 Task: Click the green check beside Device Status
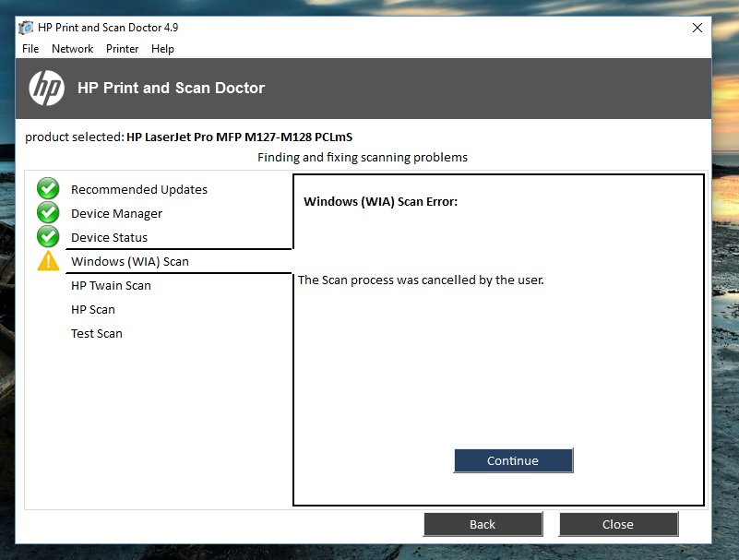pos(48,236)
